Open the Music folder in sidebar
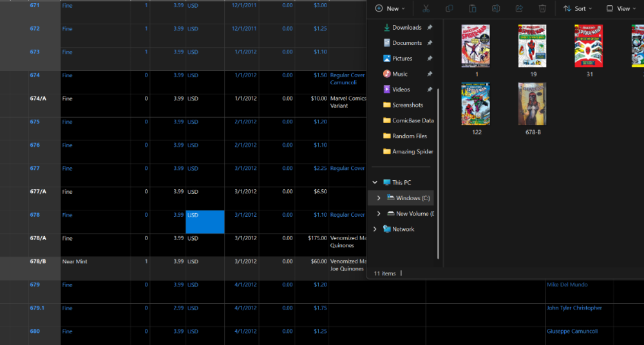 pyautogui.click(x=400, y=74)
